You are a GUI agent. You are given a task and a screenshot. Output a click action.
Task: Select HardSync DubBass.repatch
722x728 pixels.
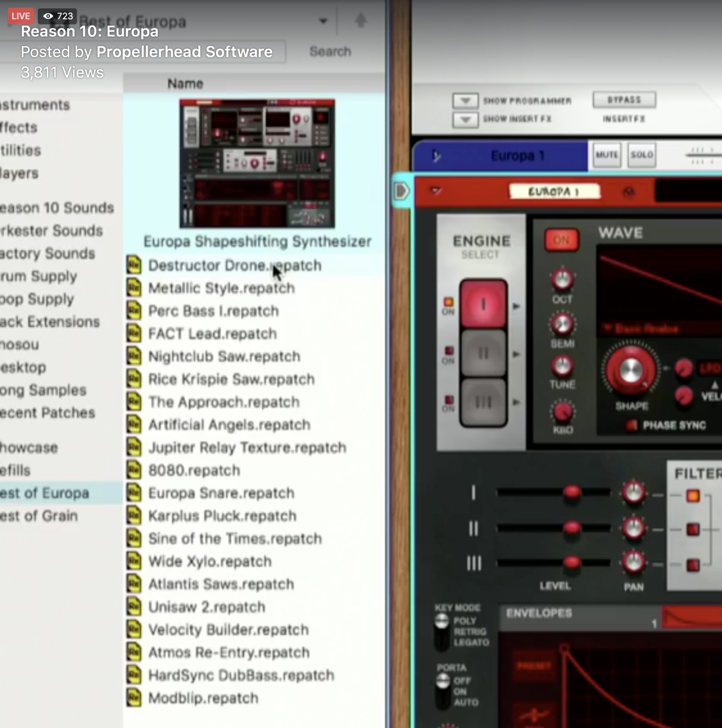tap(241, 675)
